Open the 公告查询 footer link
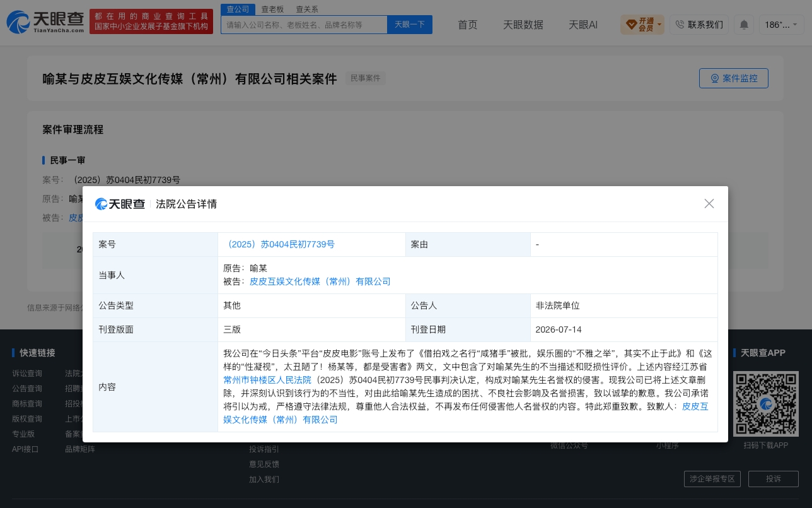Viewport: 812px width, 508px height. click(x=27, y=389)
